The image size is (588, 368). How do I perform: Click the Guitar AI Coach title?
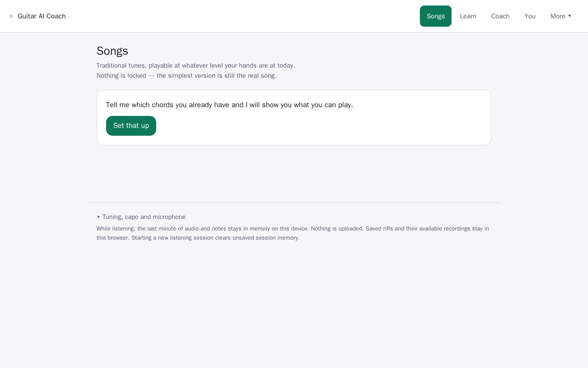[x=42, y=16]
